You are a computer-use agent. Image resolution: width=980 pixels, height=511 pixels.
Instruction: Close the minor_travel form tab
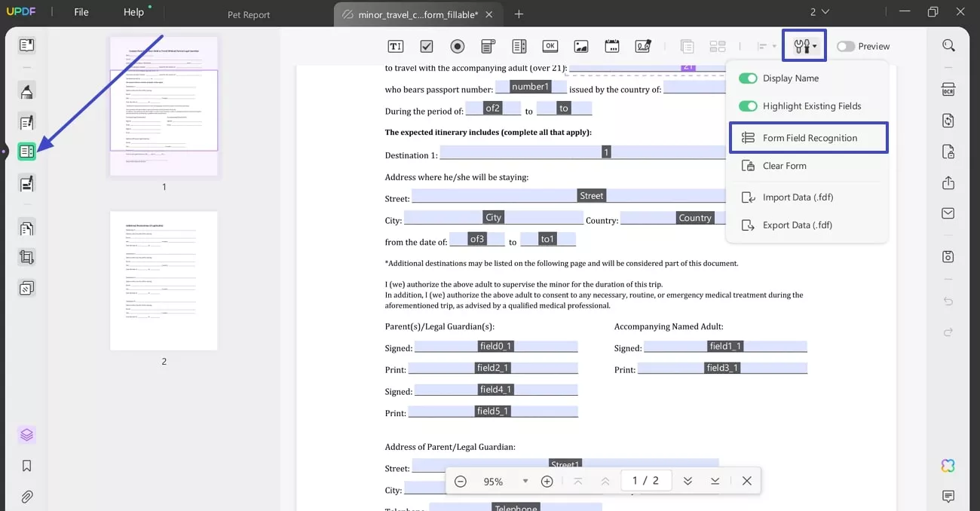[490, 14]
